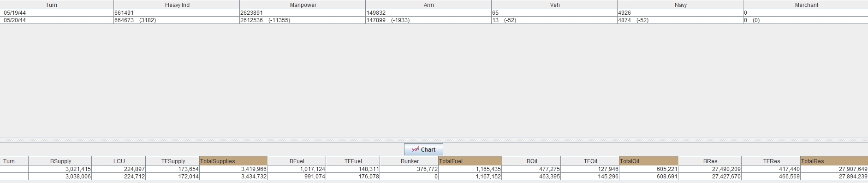Click Navy value 4926
868x183 pixels.
[624, 13]
